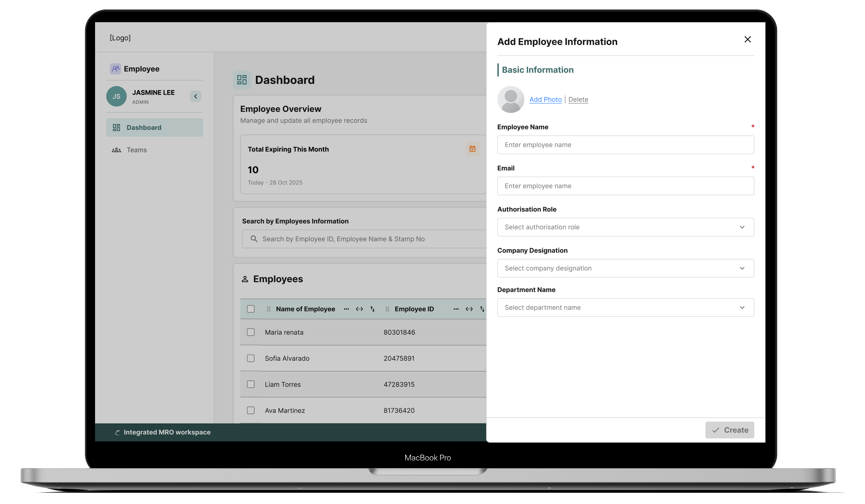Click the [Logo] placeholder in header
Screen dimensions: 865x504
tap(120, 38)
